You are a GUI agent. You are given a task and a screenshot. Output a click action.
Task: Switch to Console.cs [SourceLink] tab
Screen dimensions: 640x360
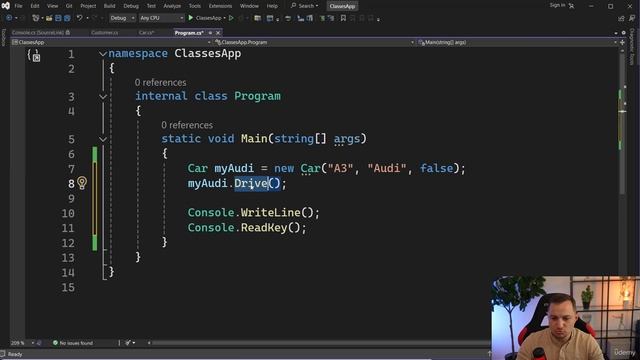point(40,33)
